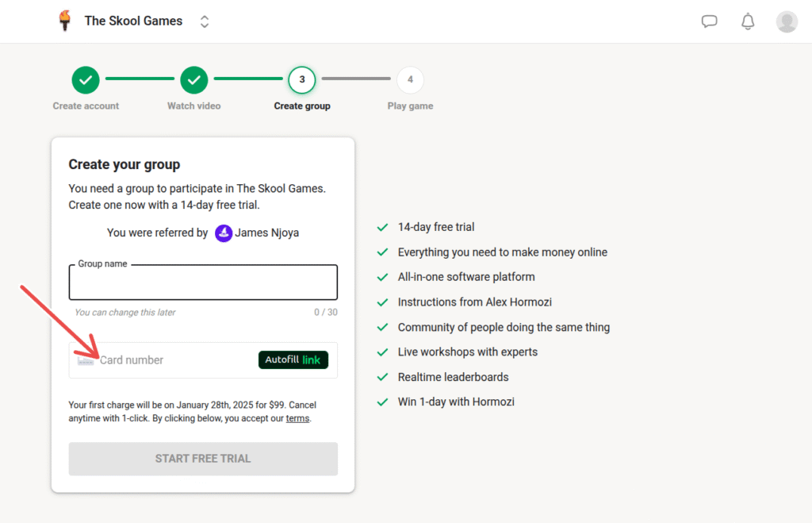Focus the Card number field
Image resolution: width=812 pixels, height=523 pixels.
click(x=174, y=360)
